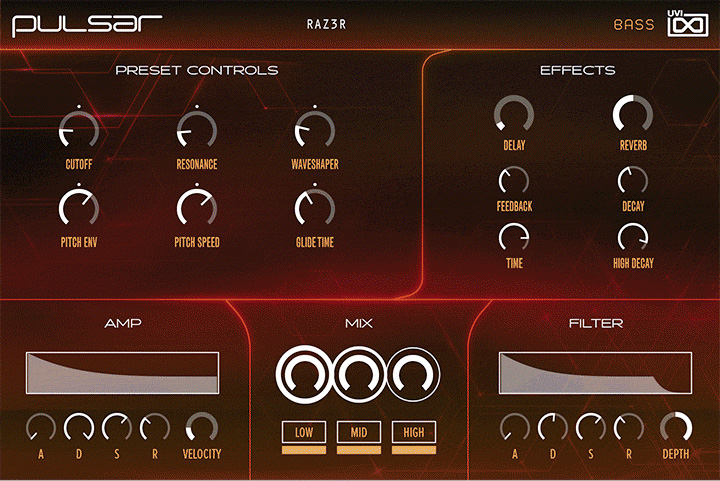
Task: Click the indicator bar under MID
Action: point(359,450)
